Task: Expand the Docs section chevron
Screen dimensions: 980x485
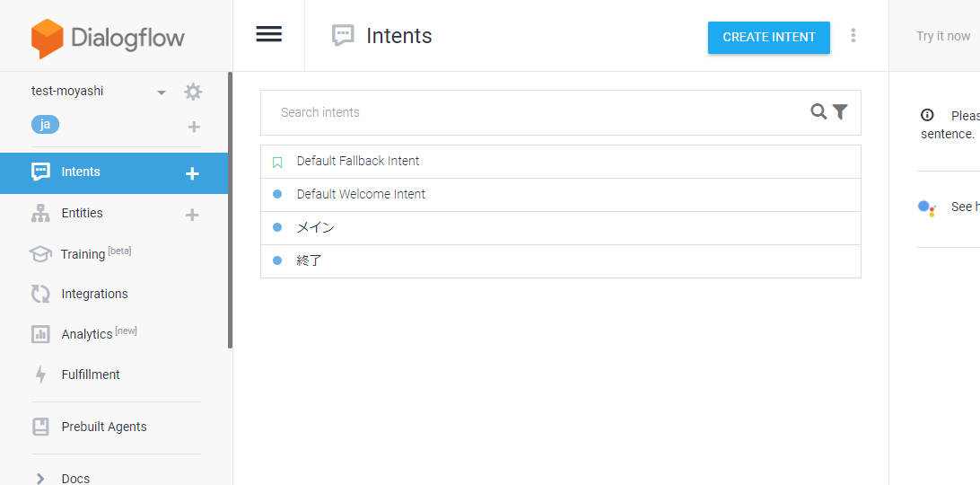Action: click(40, 479)
